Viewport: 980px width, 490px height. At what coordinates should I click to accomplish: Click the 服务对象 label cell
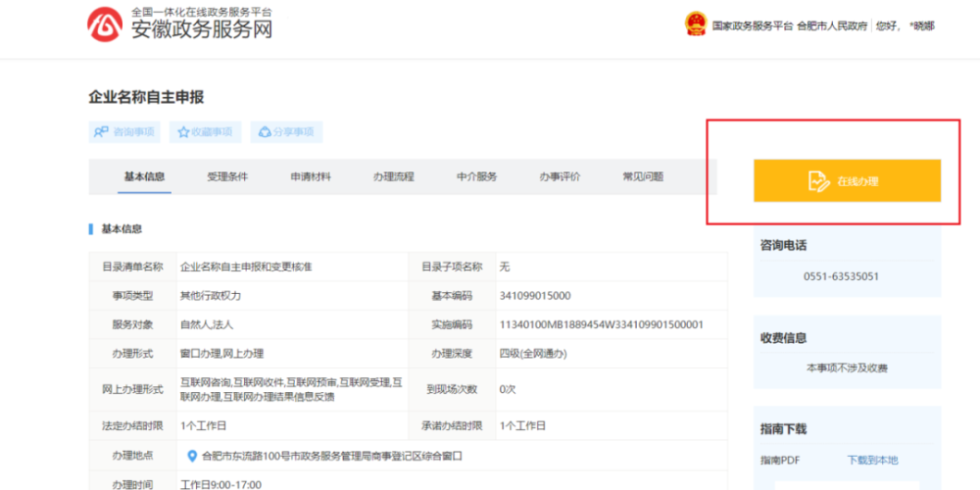pos(132,325)
